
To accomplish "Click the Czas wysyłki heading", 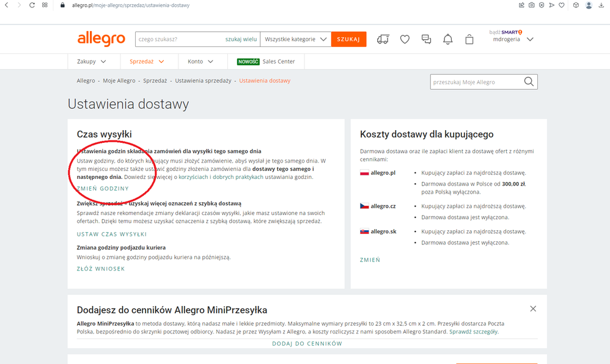I will coord(105,134).
